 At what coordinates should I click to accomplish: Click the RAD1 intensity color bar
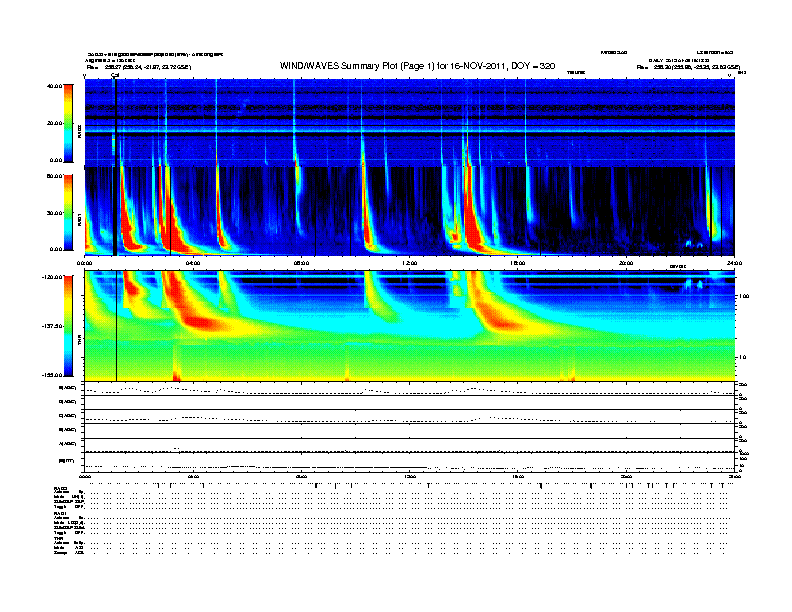click(68, 213)
